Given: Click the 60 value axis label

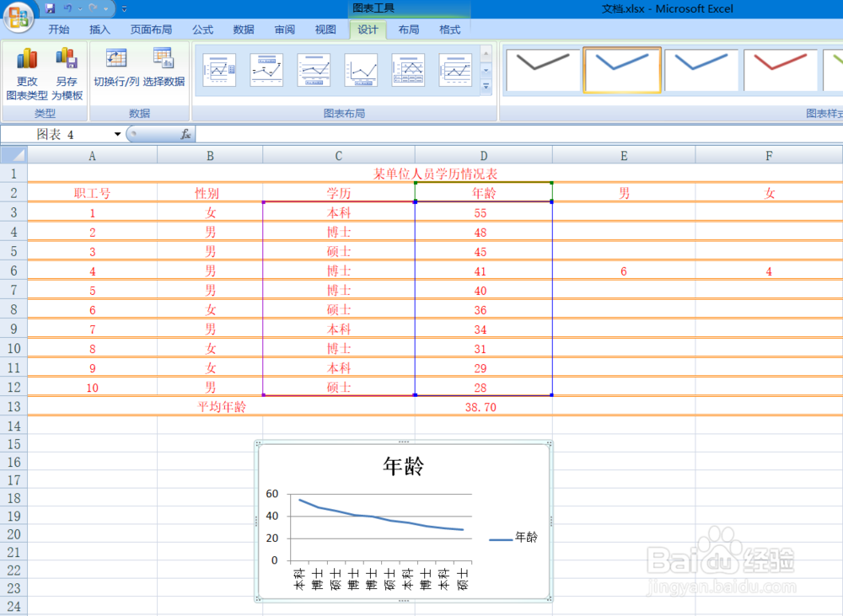Looking at the screenshot, I should point(272,494).
